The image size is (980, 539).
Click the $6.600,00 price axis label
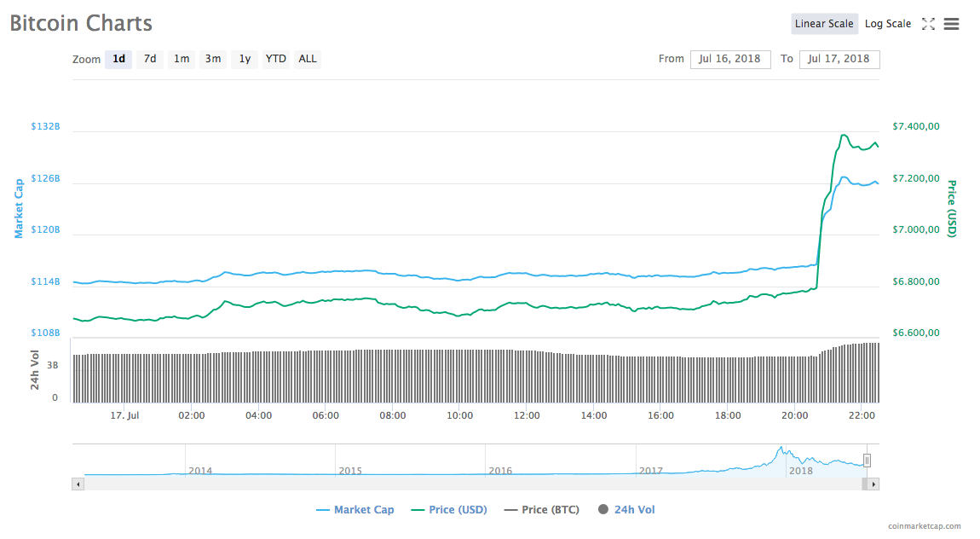pos(915,333)
